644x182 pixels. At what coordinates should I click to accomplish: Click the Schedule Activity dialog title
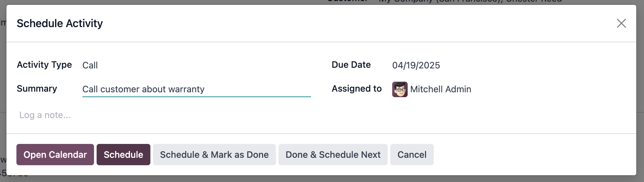coord(60,23)
